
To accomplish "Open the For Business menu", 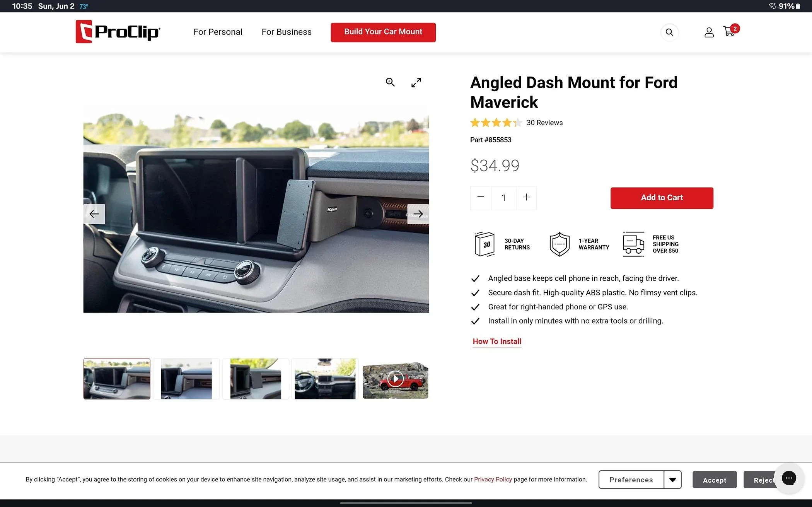I will click(x=287, y=32).
